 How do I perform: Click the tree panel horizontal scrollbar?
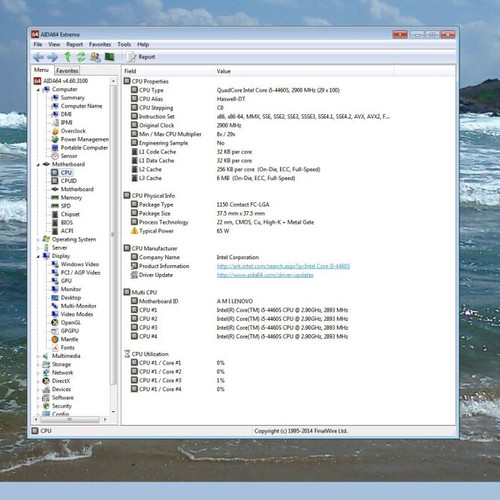pos(70,419)
